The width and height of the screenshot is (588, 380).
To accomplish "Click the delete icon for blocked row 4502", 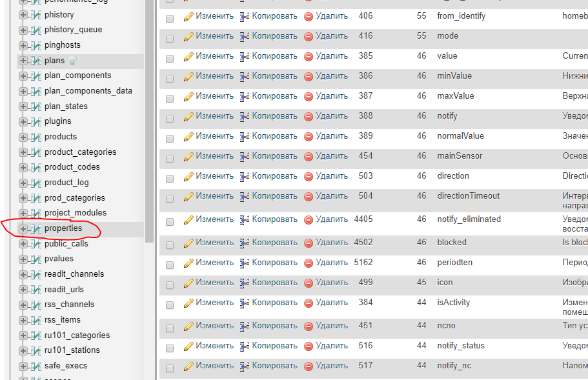I will [x=309, y=243].
